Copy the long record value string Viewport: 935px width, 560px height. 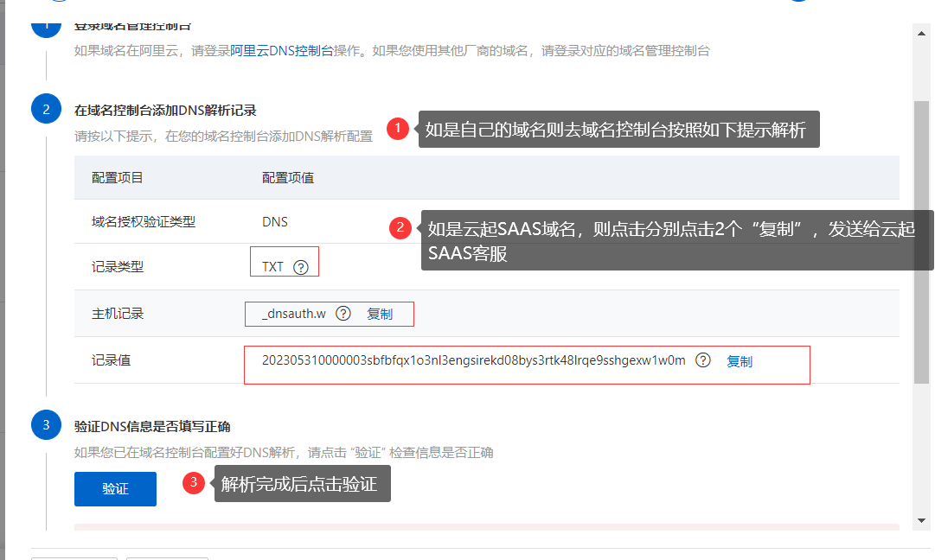(x=740, y=361)
